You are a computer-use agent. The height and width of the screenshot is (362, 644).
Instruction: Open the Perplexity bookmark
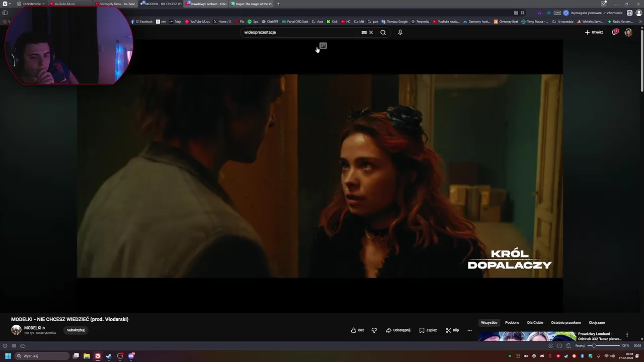pyautogui.click(x=420, y=22)
